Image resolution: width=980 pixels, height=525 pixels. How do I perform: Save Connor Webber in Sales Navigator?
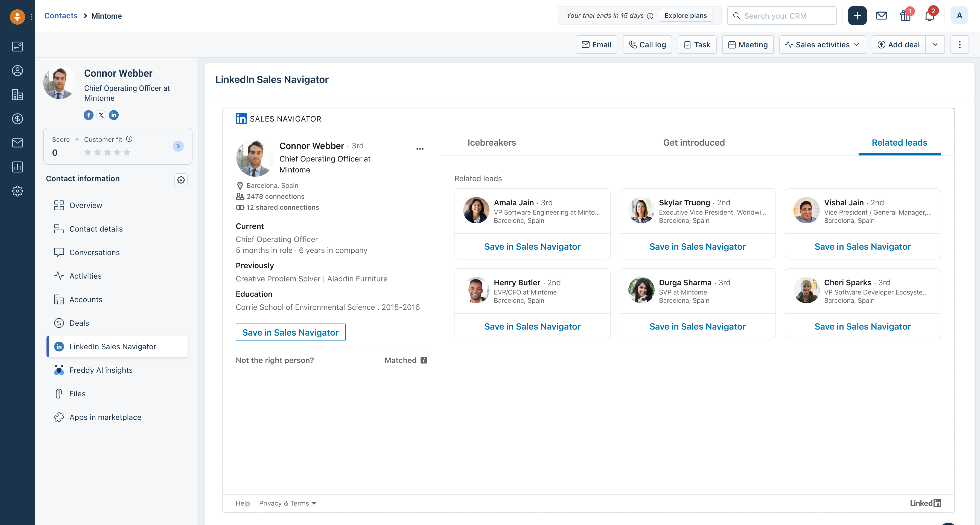tap(290, 332)
